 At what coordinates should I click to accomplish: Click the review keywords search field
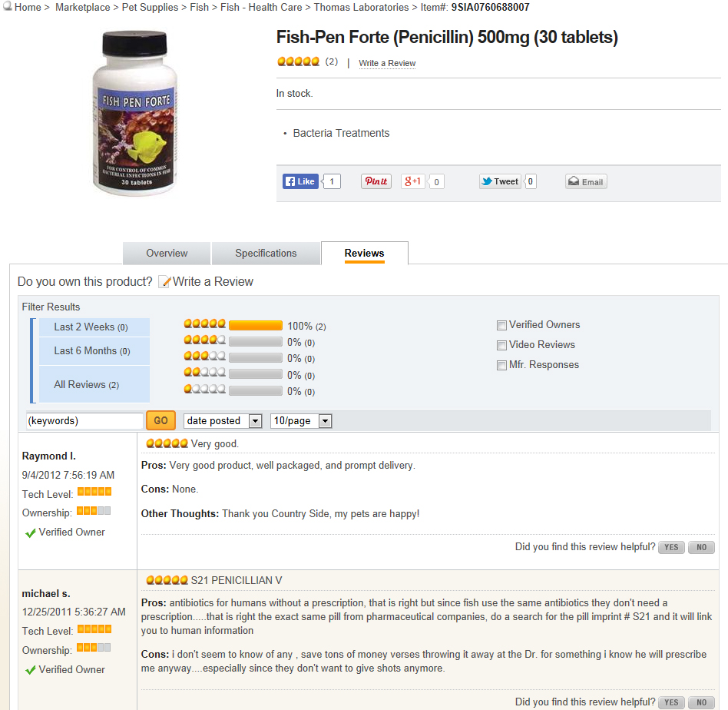pos(84,421)
